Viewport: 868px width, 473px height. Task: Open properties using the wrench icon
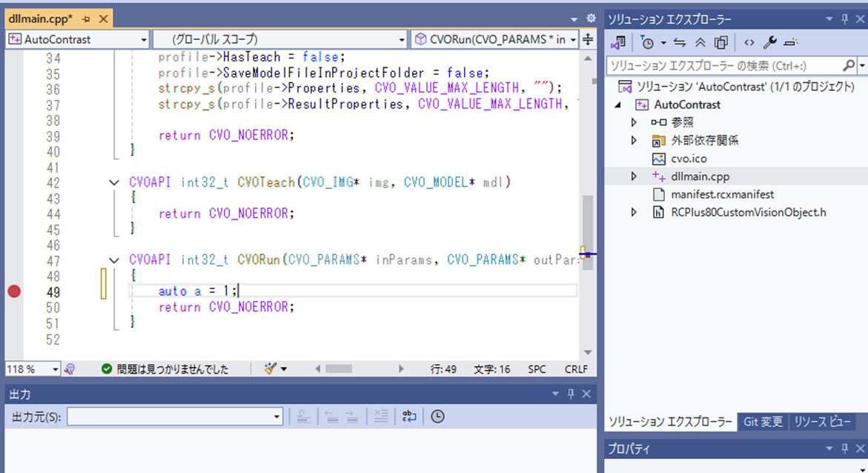(769, 42)
